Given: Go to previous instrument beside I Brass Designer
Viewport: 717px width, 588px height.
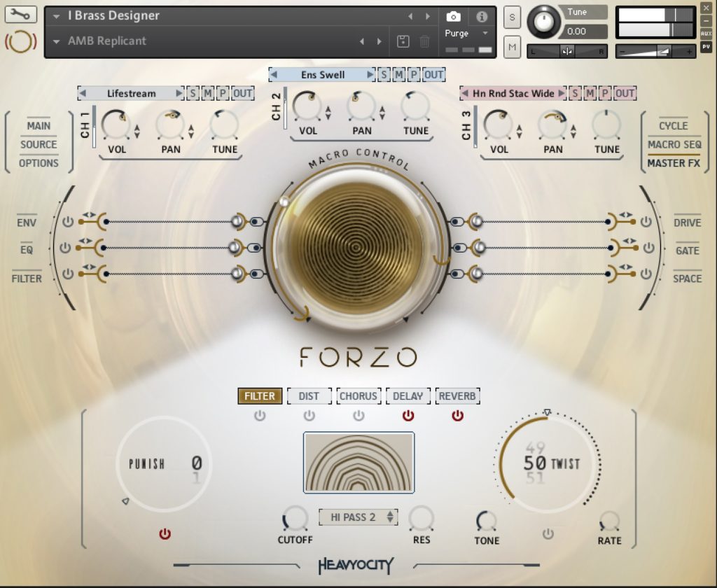Looking at the screenshot, I should point(410,17).
